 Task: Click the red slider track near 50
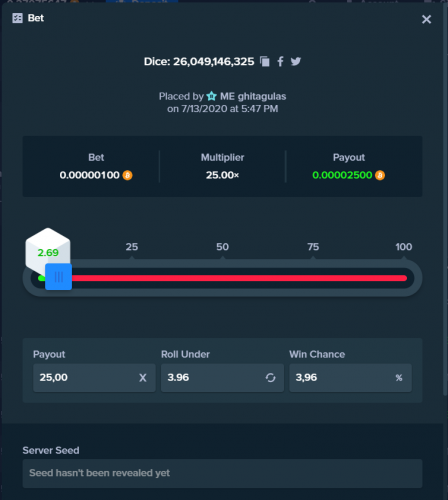click(222, 278)
